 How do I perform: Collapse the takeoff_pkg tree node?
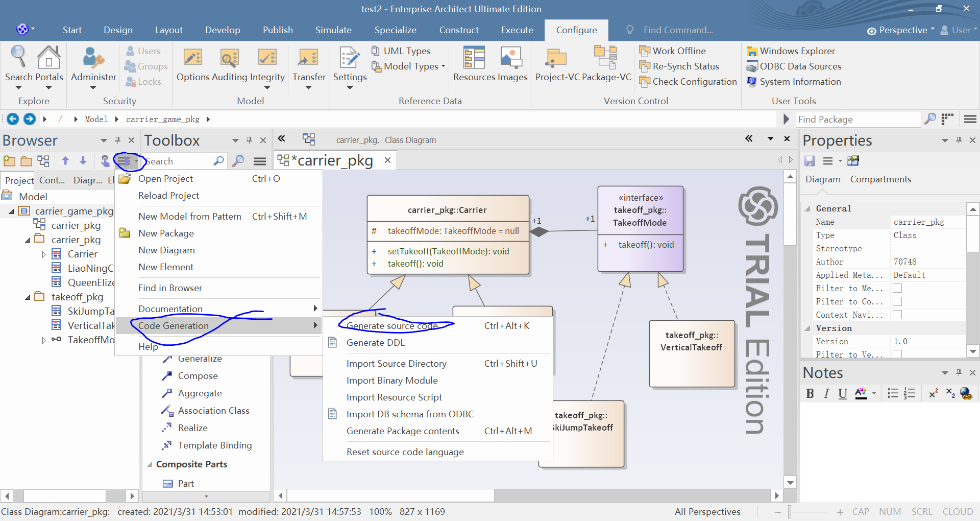pos(28,297)
